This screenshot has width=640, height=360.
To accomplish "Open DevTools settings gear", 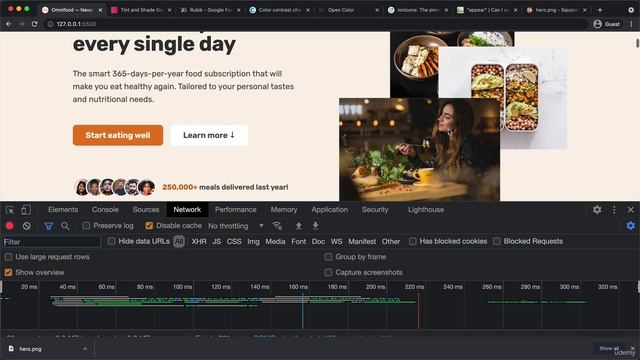I will tap(597, 210).
